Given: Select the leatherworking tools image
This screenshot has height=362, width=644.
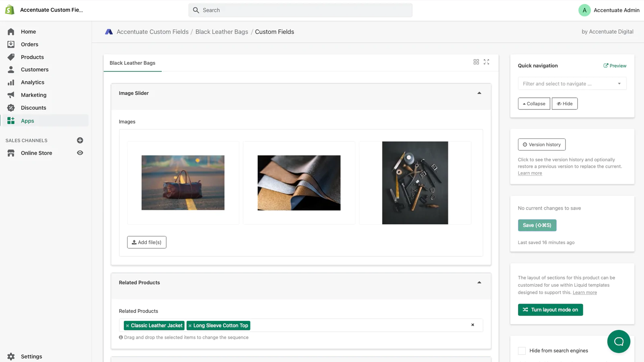Looking at the screenshot, I should click(415, 183).
